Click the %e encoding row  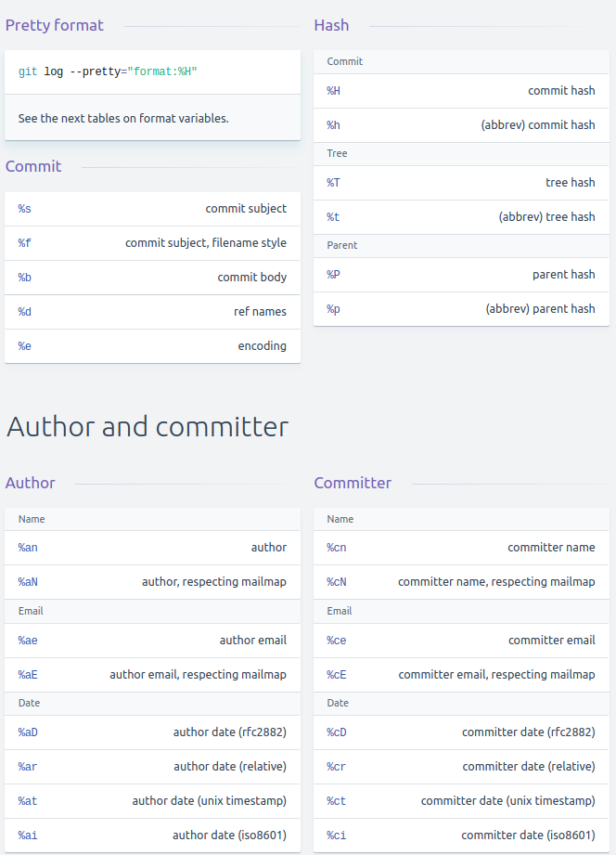click(x=152, y=346)
